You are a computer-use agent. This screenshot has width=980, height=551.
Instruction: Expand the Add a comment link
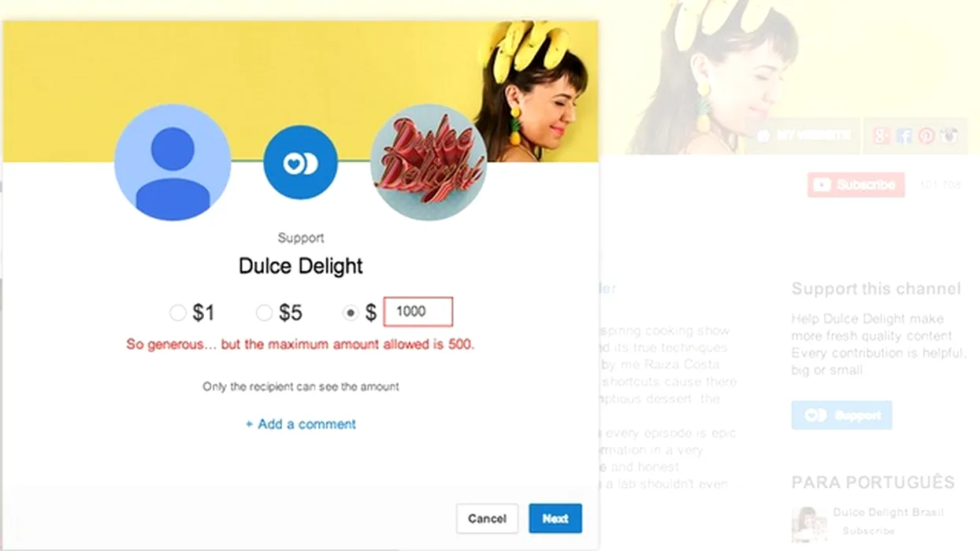click(301, 424)
